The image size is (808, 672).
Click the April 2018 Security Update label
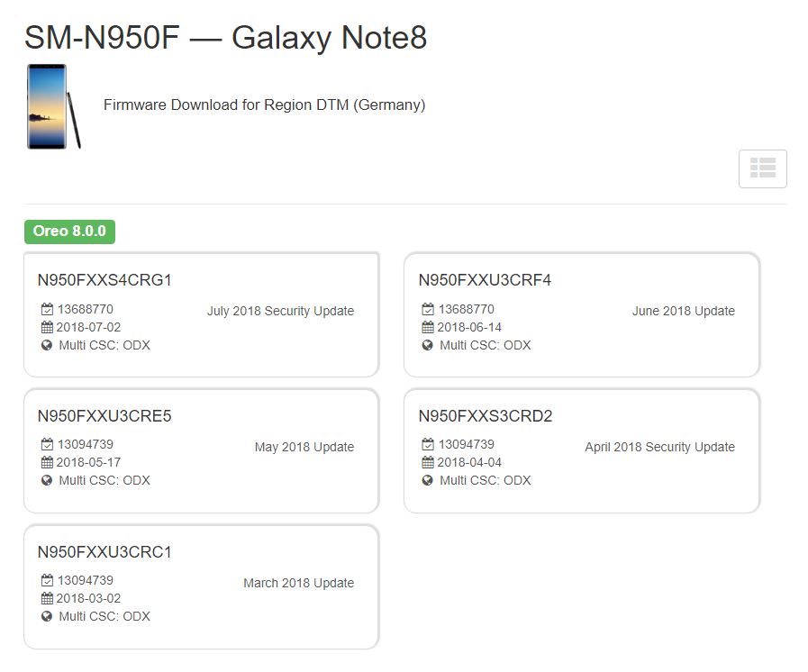[659, 447]
